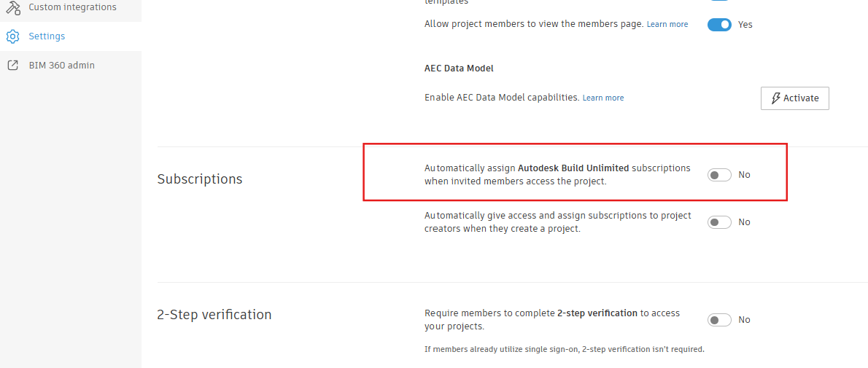
Task: Click the Settings gear icon
Action: tap(12, 36)
